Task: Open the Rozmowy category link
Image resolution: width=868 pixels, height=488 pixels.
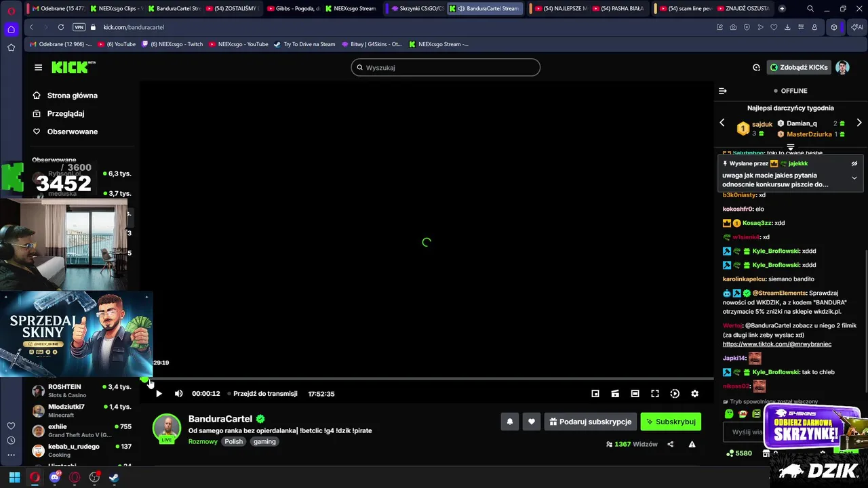Action: (x=203, y=441)
